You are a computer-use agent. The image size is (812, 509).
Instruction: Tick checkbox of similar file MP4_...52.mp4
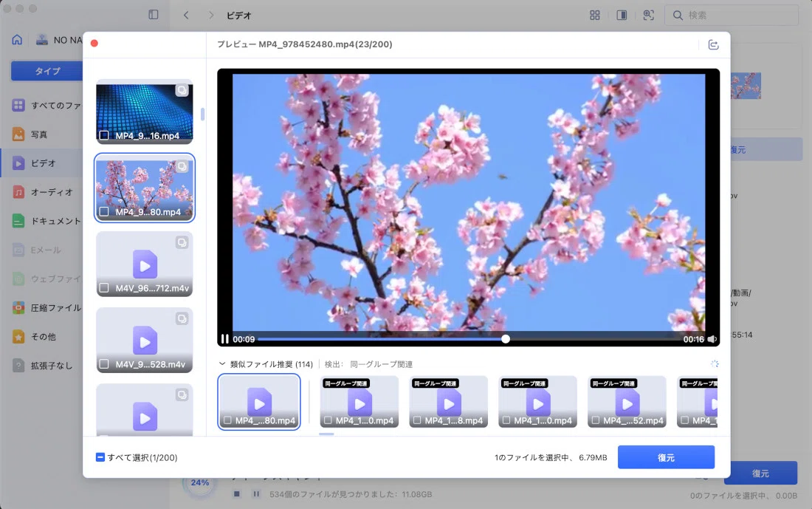click(595, 420)
